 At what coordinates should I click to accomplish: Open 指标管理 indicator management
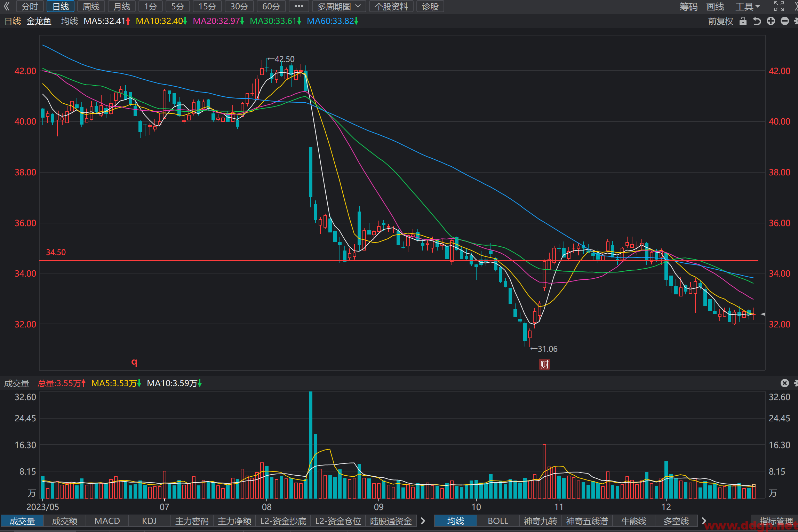pyautogui.click(x=776, y=521)
